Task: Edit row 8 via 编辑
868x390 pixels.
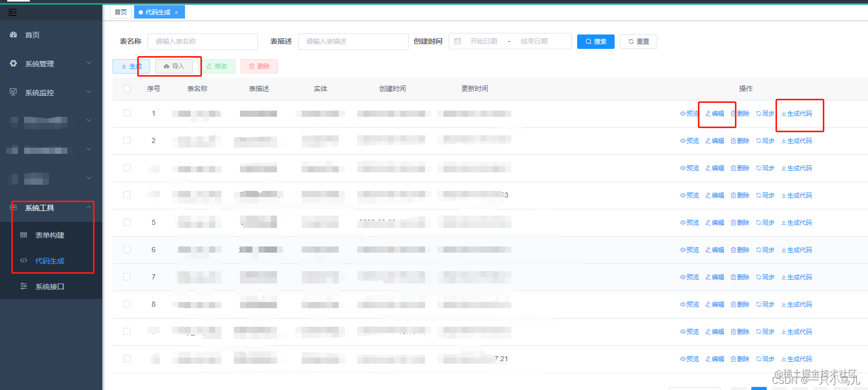Action: pos(715,305)
